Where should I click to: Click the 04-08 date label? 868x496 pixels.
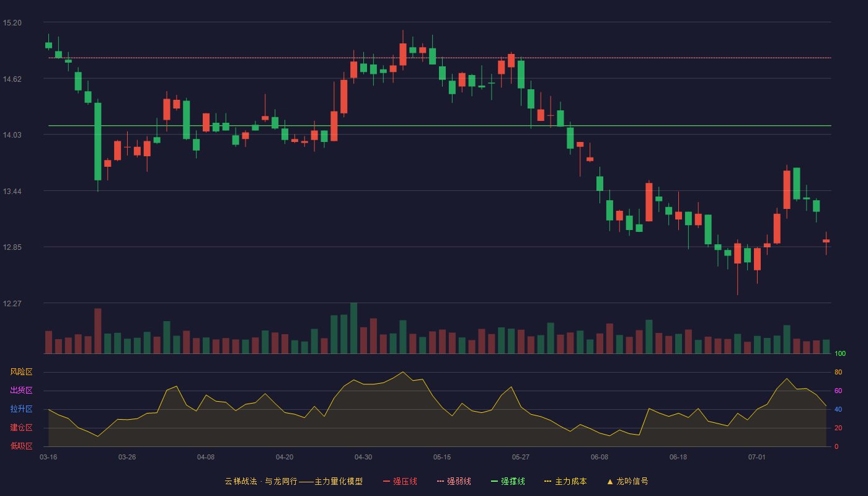tap(206, 457)
